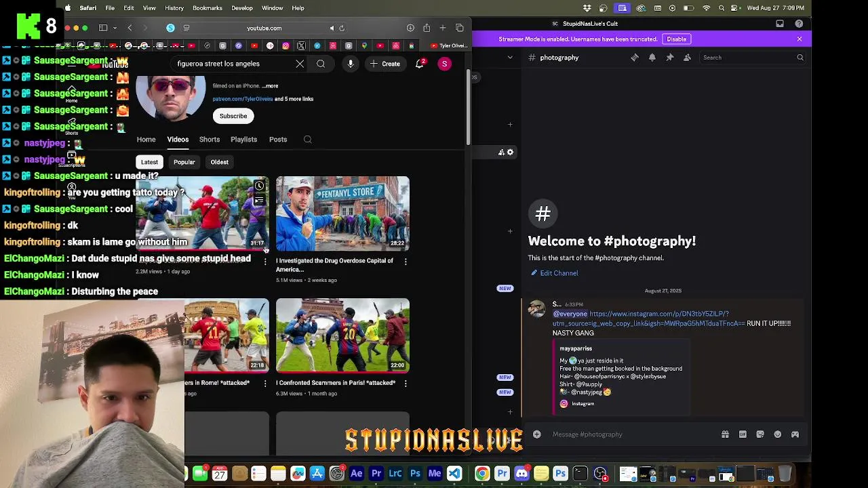
Task: Search within the channel using the magnifier
Action: click(x=308, y=140)
